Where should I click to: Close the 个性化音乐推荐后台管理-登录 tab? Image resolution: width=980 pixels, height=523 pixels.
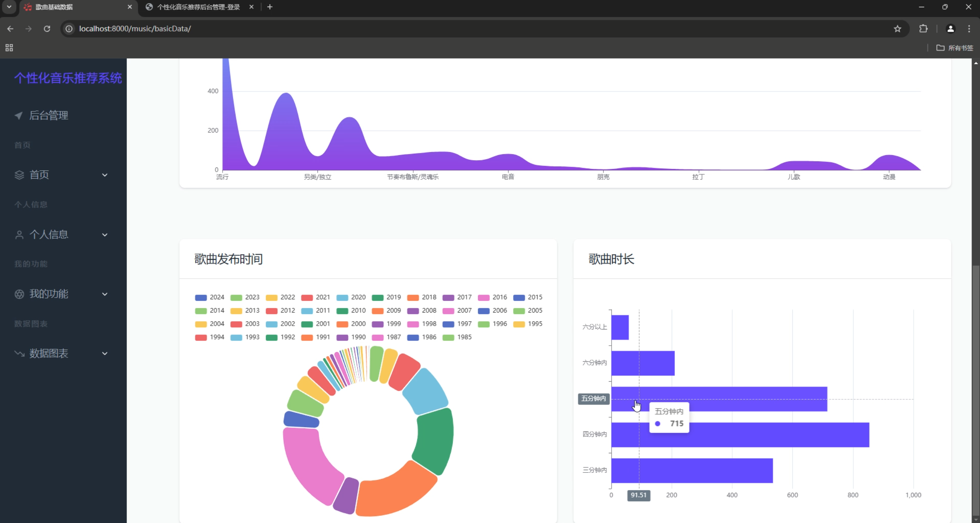(x=251, y=7)
